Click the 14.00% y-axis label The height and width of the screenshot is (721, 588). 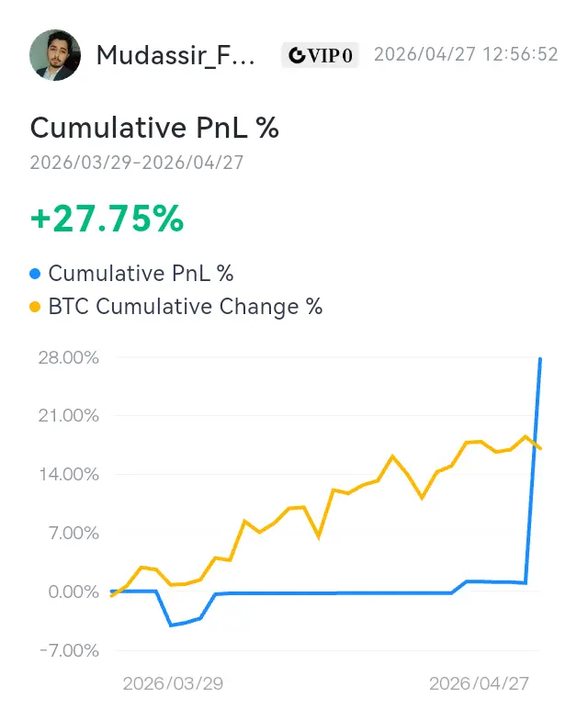66,475
